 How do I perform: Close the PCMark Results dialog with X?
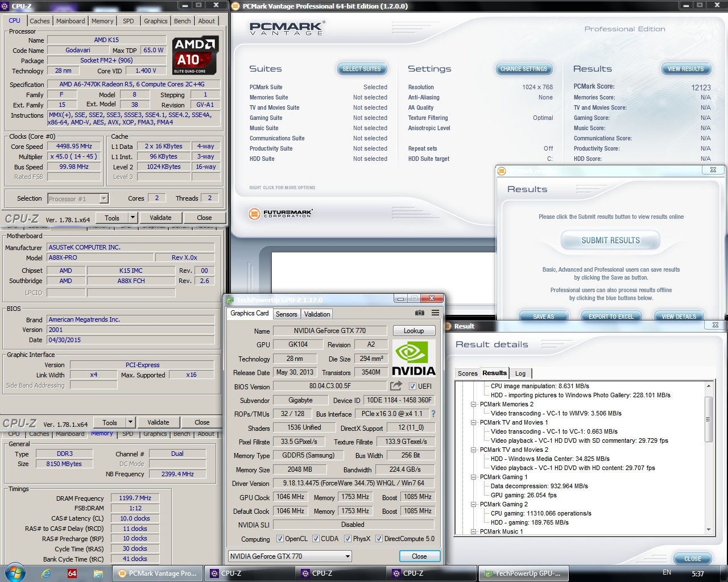point(713,170)
